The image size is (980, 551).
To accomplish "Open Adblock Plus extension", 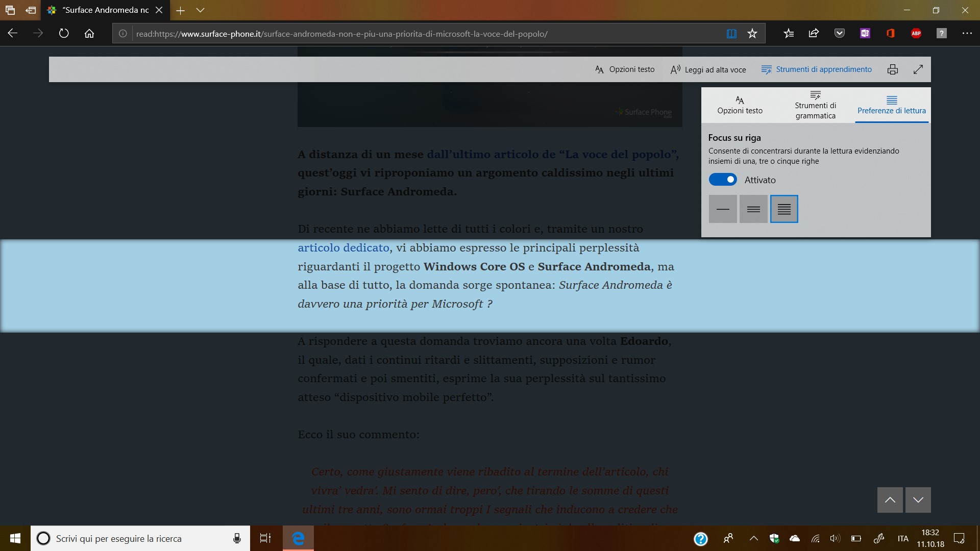I will (916, 34).
